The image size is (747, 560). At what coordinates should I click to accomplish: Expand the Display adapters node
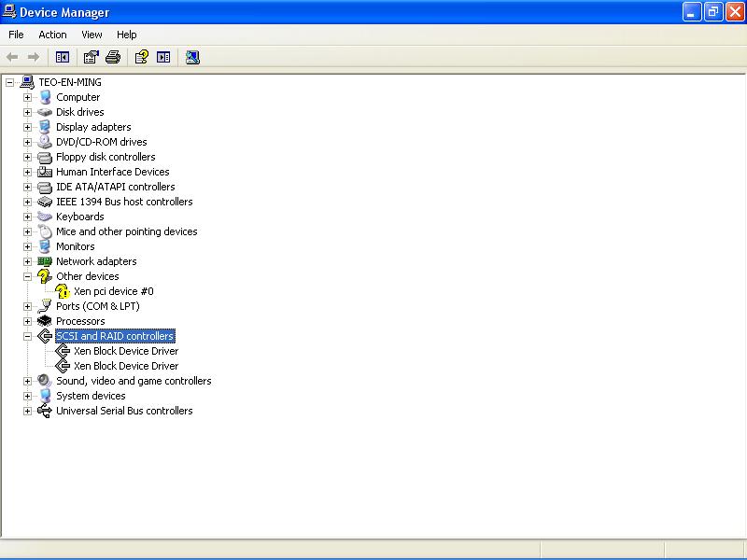pyautogui.click(x=27, y=127)
